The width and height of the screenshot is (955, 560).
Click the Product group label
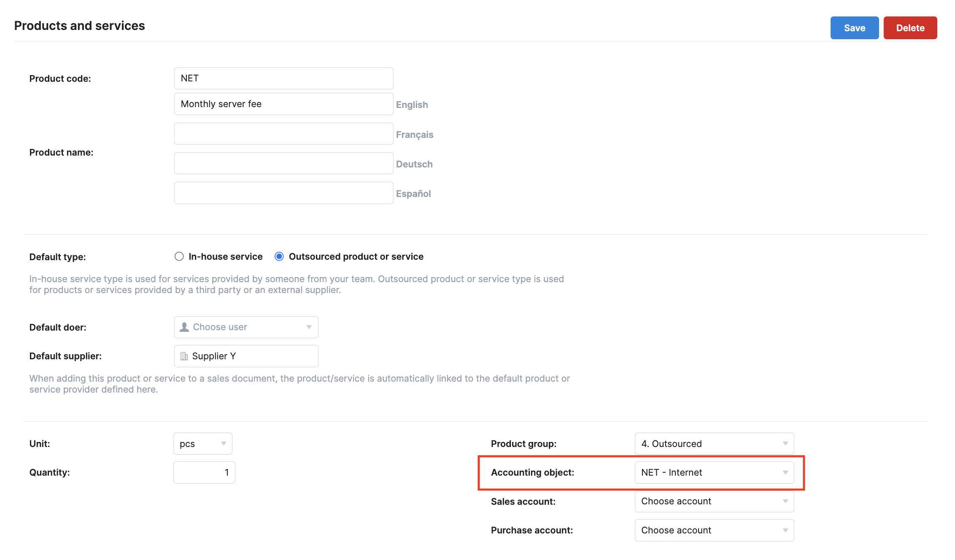pos(523,444)
